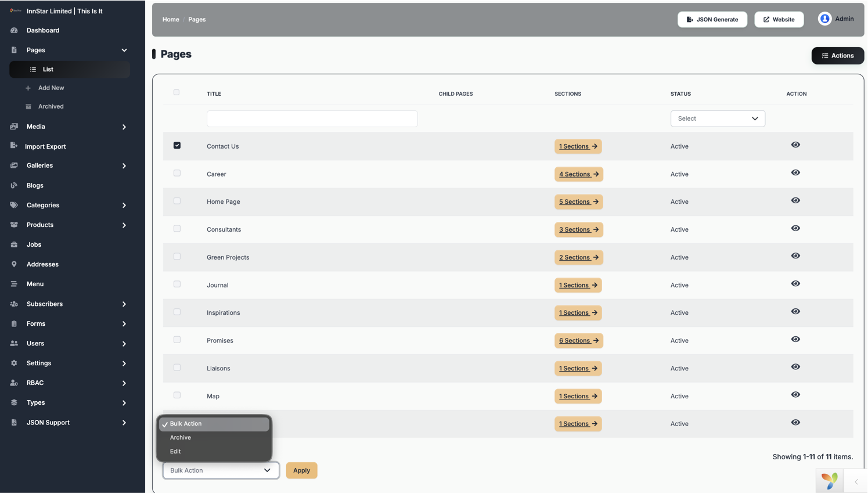Expand the Media sidebar menu
The image size is (868, 493).
[124, 127]
